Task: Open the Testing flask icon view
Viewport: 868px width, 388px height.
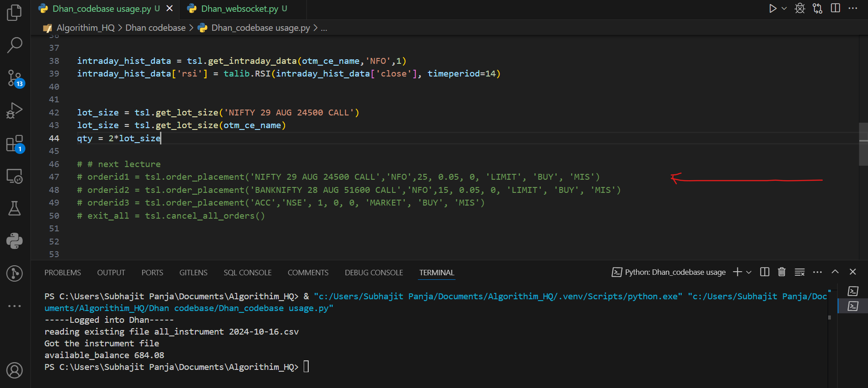Action: tap(15, 209)
